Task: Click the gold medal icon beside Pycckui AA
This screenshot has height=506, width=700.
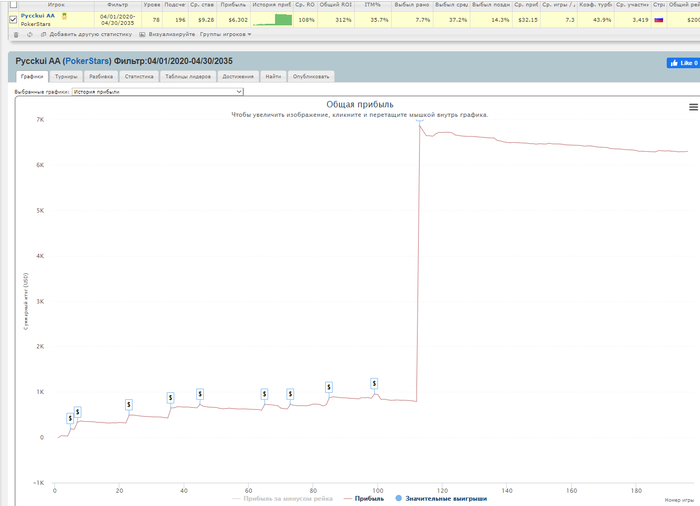Action: [x=64, y=16]
